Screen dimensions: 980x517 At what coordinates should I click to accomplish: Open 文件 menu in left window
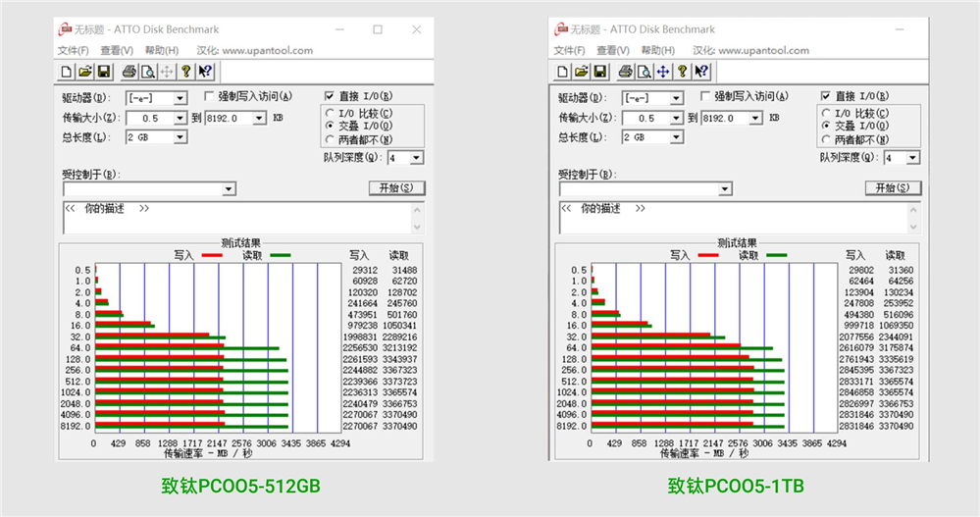click(x=74, y=51)
